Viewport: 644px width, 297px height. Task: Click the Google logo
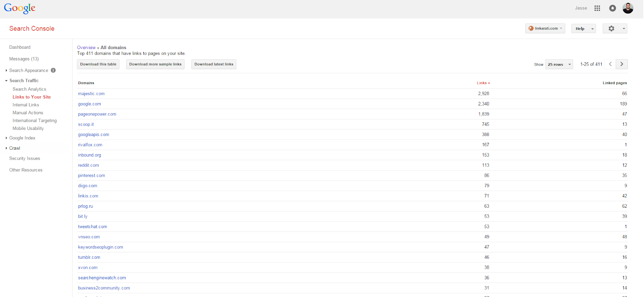coord(20,8)
